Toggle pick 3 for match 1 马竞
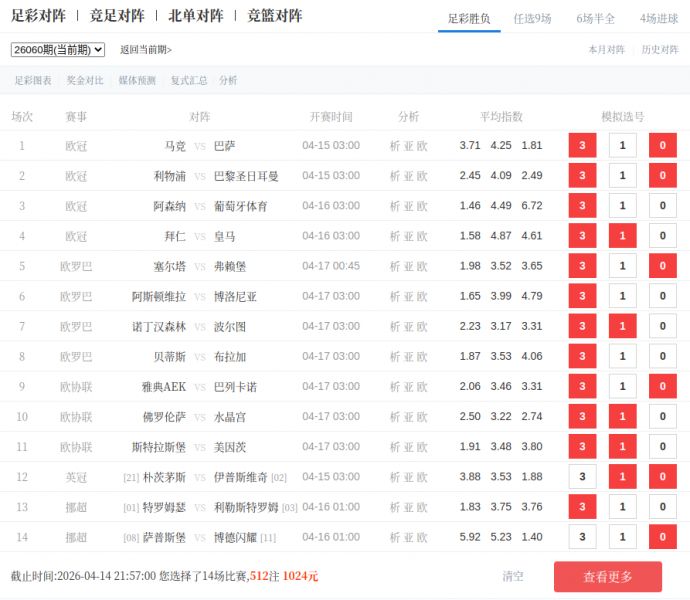The width and height of the screenshot is (690, 600). point(582,146)
